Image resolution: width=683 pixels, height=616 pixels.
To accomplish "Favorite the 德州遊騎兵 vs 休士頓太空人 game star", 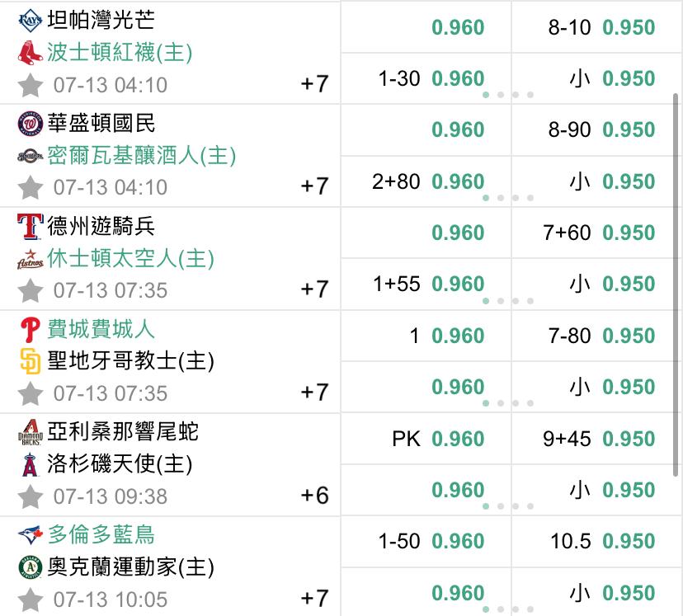I will click(31, 291).
